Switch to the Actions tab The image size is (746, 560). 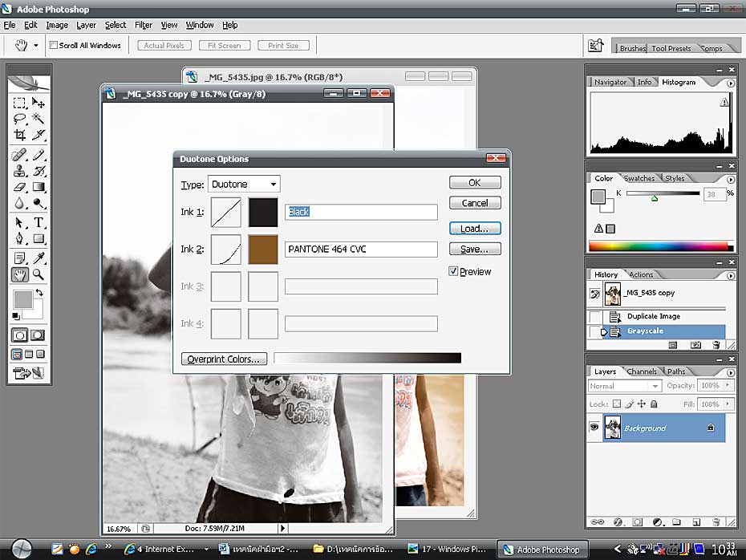641,274
